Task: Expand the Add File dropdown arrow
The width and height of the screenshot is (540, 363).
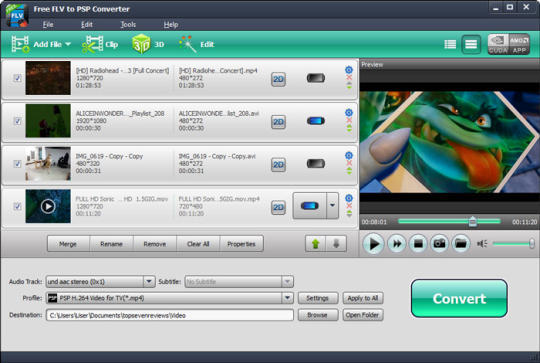Action: (68, 44)
